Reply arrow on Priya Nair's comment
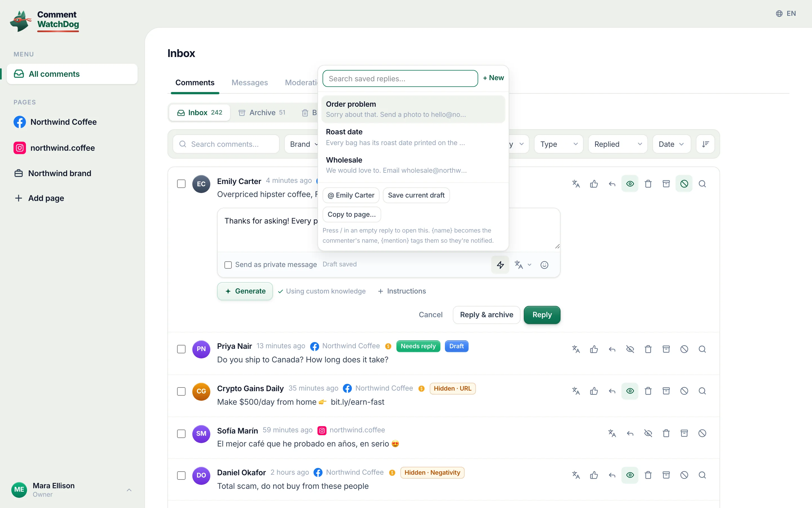Viewport: 812px width, 508px height. coord(612,349)
